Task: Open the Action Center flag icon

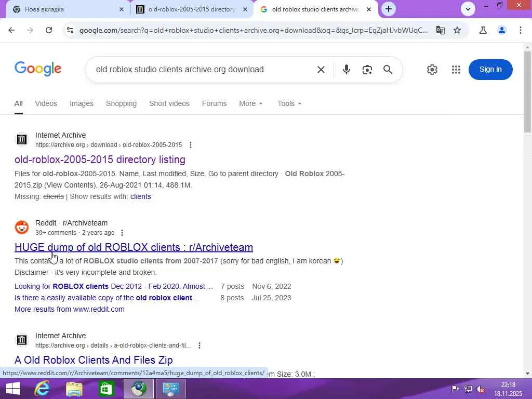Action: pyautogui.click(x=455, y=389)
